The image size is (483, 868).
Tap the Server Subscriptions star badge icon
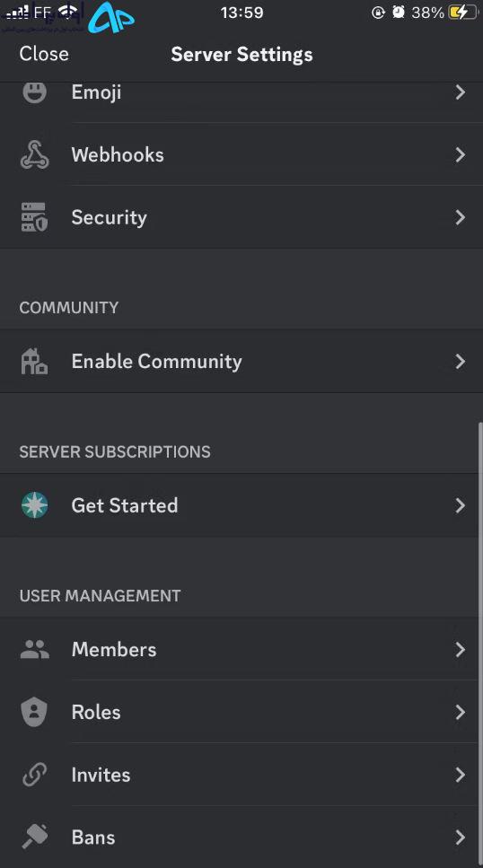pyautogui.click(x=34, y=504)
